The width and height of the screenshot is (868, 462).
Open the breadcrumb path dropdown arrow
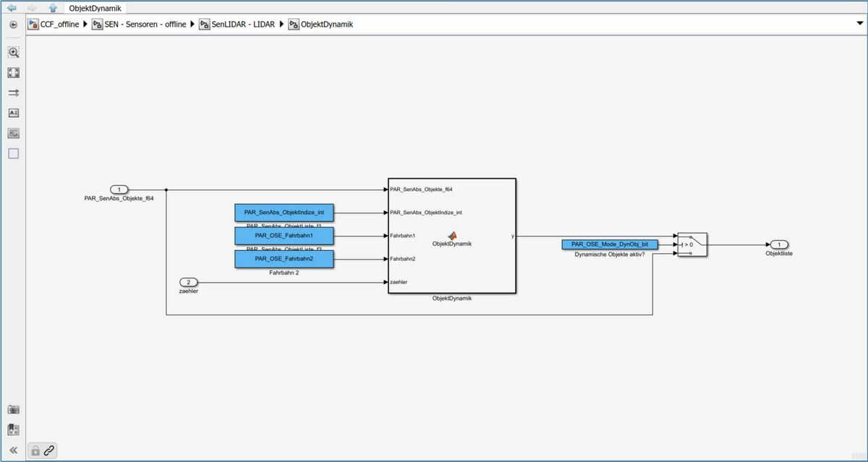point(859,25)
